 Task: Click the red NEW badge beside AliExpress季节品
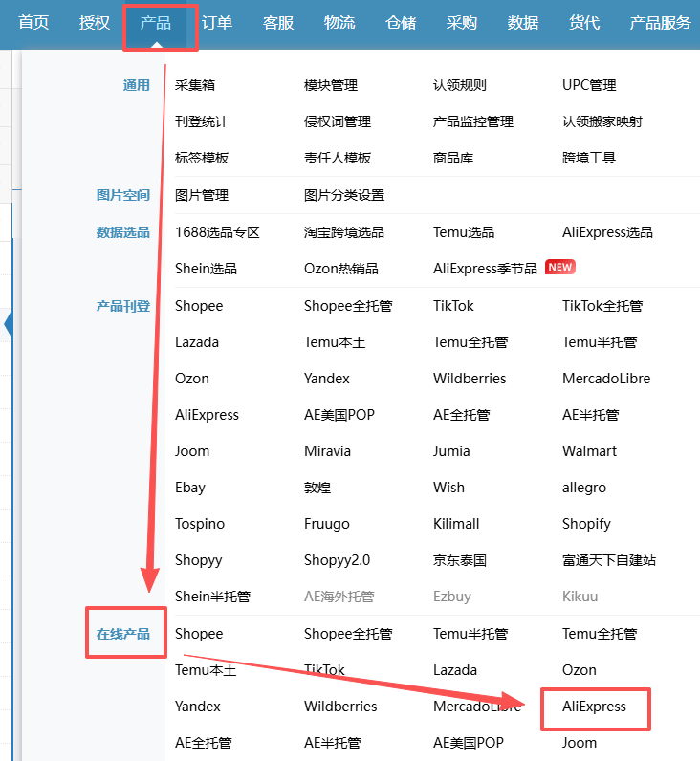tap(559, 268)
